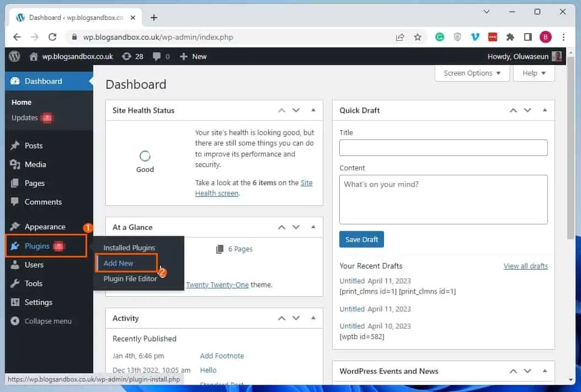581x392 pixels.
Task: Open Twenty Twenty-One theme link
Action: 217,284
